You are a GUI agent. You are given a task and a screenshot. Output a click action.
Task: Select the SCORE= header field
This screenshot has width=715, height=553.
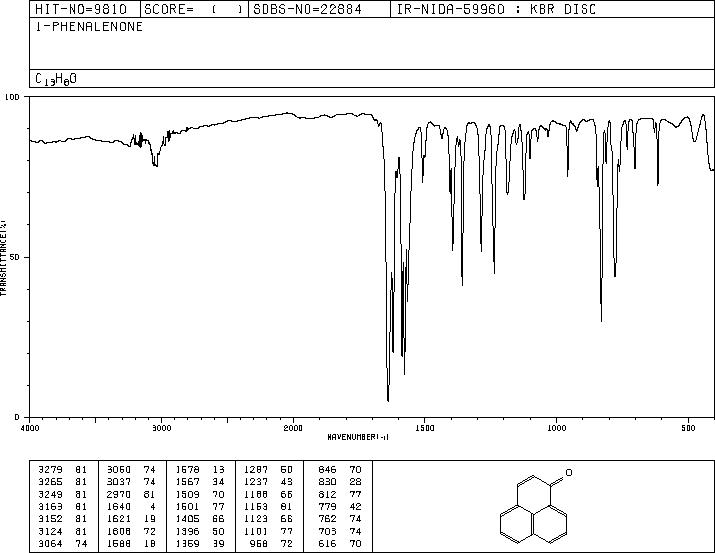coord(193,9)
